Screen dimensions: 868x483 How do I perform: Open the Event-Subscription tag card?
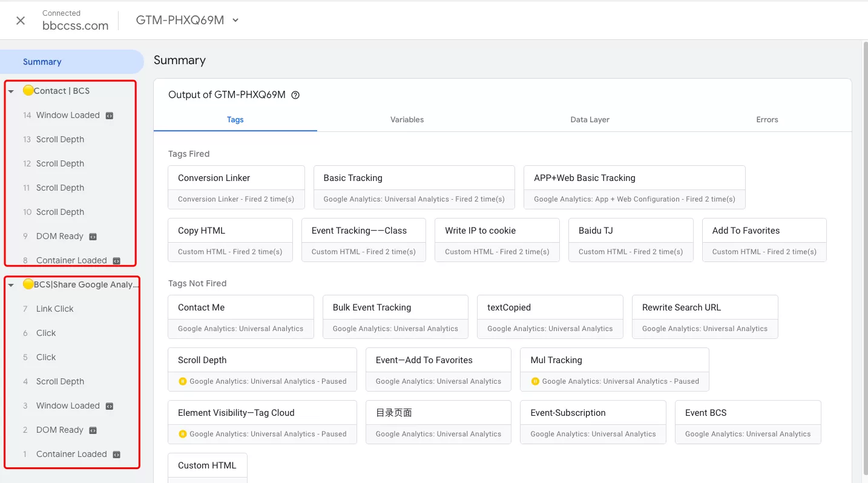tap(593, 422)
